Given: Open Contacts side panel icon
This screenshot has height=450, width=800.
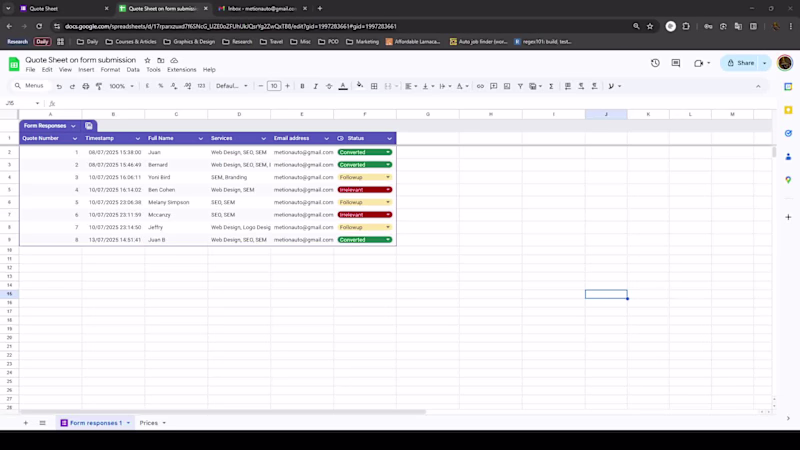Looking at the screenshot, I should tap(788, 157).
